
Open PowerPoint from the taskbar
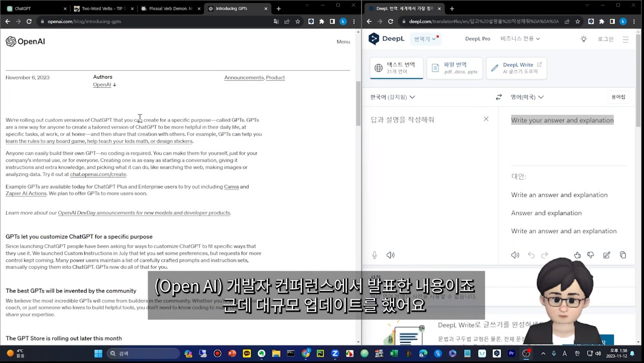click(232, 353)
